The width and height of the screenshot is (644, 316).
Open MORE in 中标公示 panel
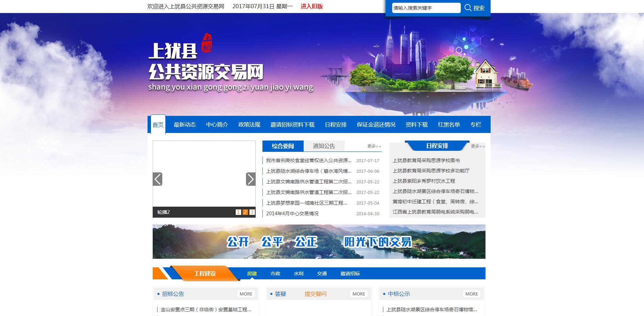471,294
